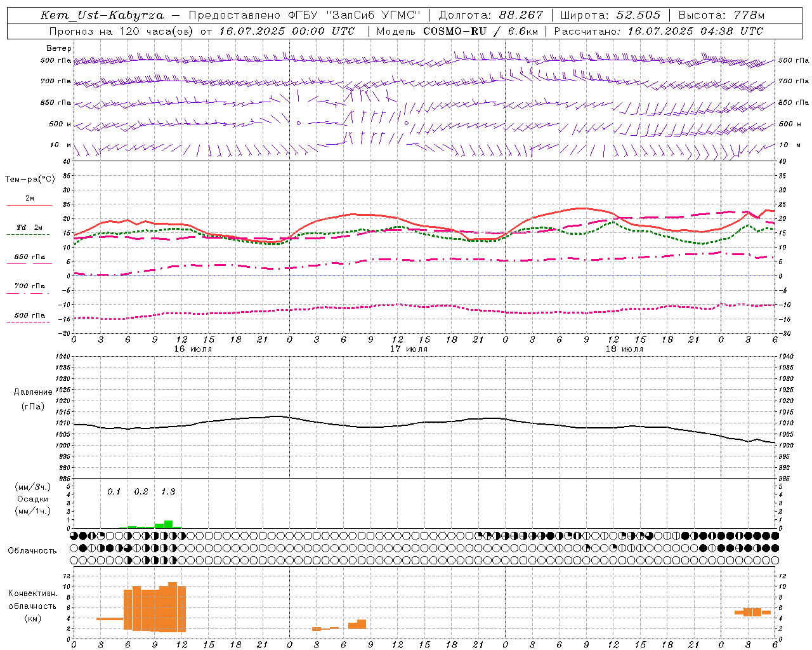The height and width of the screenshot is (650, 812).
Task: Select the elevation text Высота: 778м
Action: 721,15
